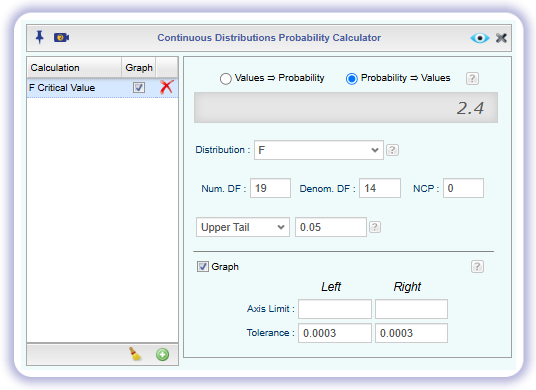This screenshot has height=390, width=536.
Task: Close the Probability Calculator dialog
Action: click(x=501, y=38)
